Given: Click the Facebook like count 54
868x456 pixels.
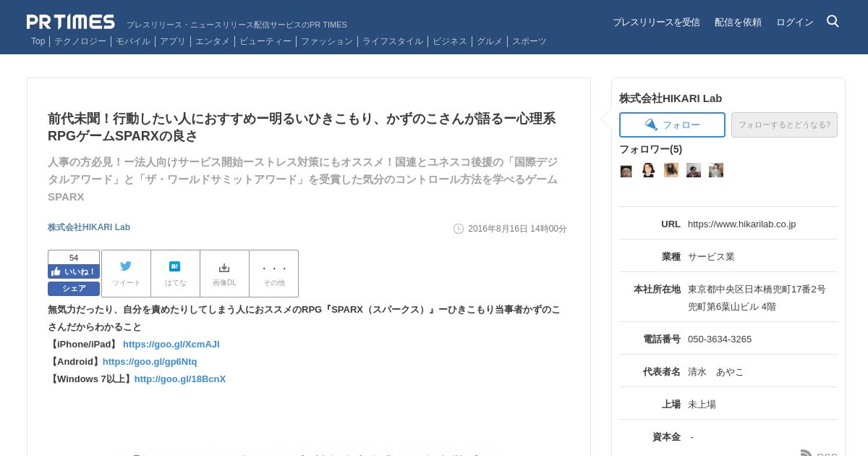Looking at the screenshot, I should click(x=74, y=258).
